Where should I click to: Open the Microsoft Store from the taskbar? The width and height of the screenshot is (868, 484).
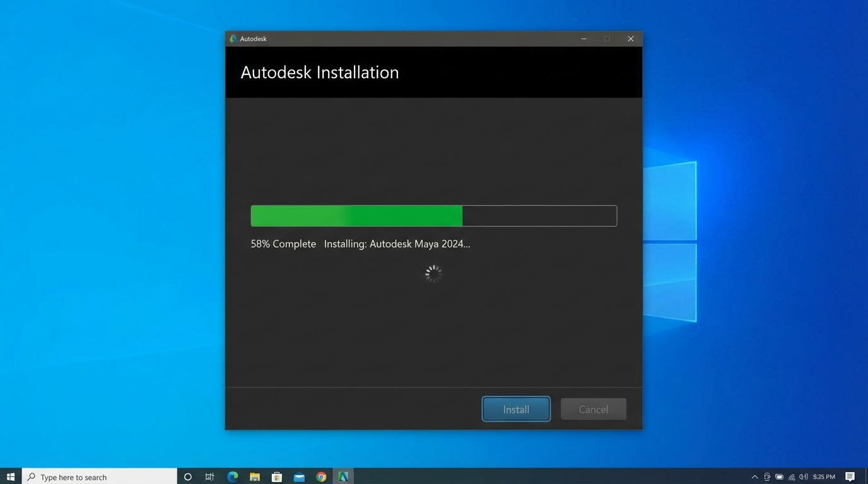click(x=276, y=476)
